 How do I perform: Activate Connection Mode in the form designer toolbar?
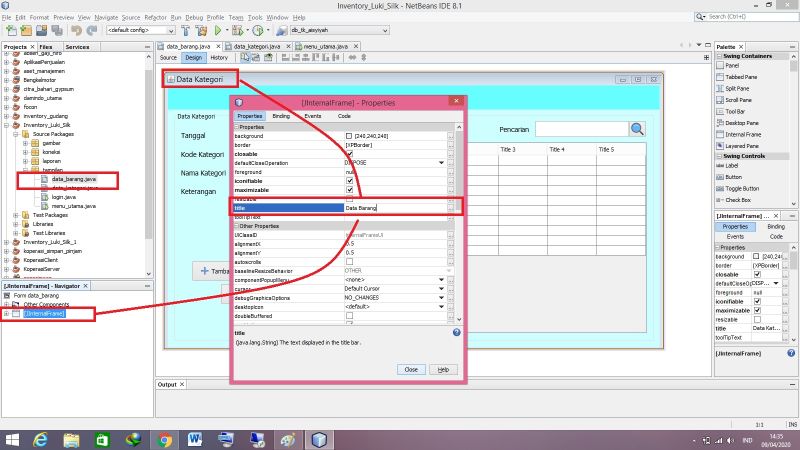point(256,58)
